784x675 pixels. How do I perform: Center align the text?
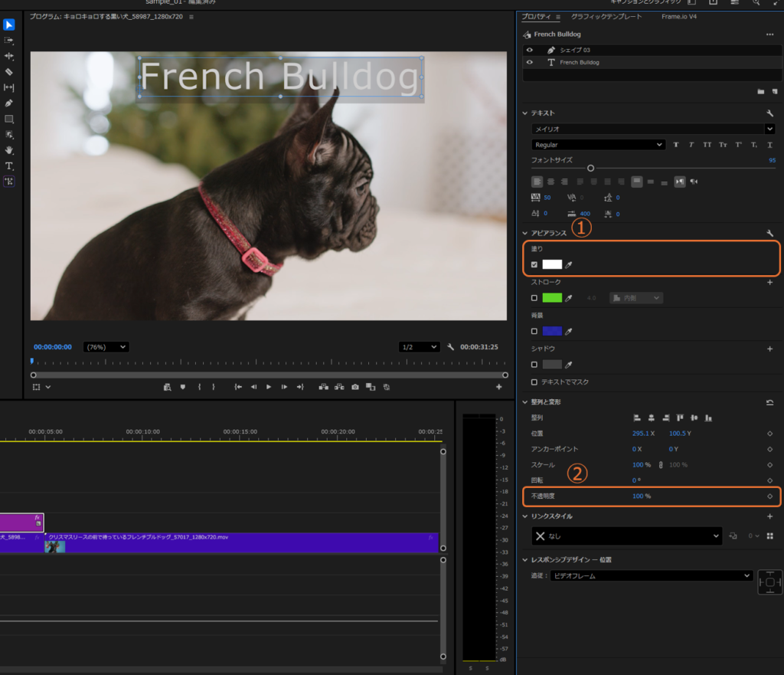click(x=551, y=182)
